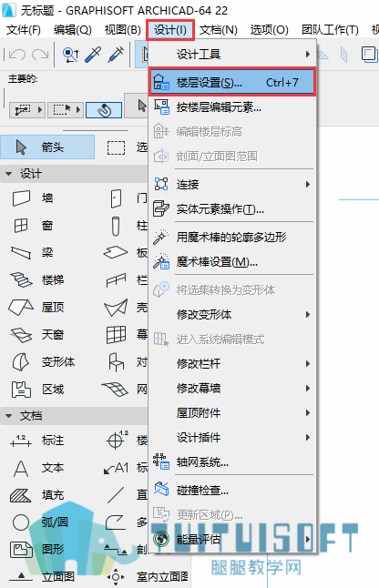
Task: Open the 视图(B) menu
Action: (123, 30)
